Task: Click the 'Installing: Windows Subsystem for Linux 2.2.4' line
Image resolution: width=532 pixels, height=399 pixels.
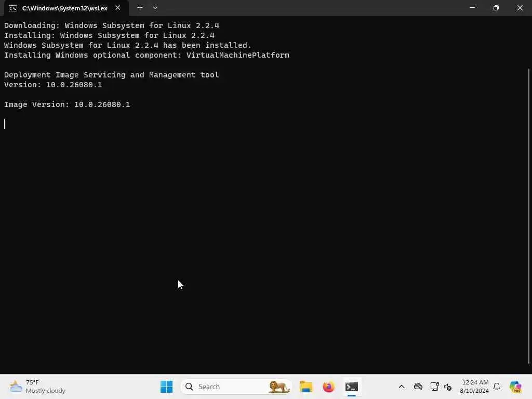Action: click(x=109, y=35)
